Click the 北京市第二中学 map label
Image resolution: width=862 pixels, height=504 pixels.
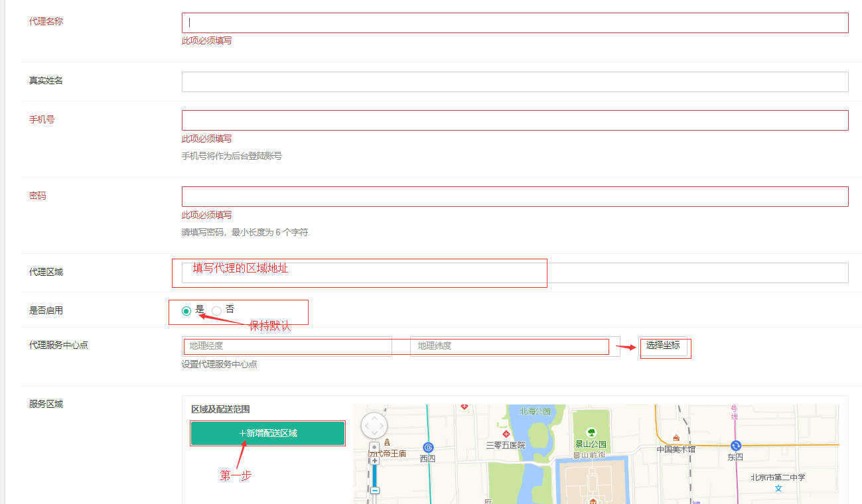click(x=778, y=477)
